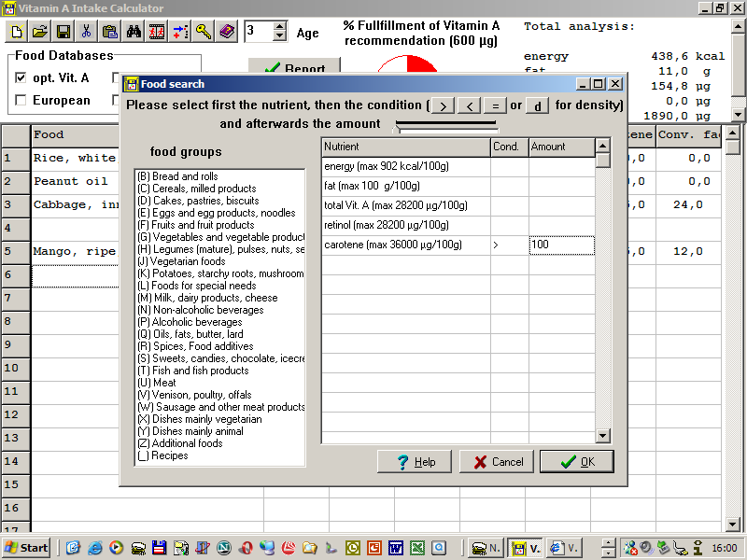Choose Milk, dairy products, cheese group

(206, 298)
